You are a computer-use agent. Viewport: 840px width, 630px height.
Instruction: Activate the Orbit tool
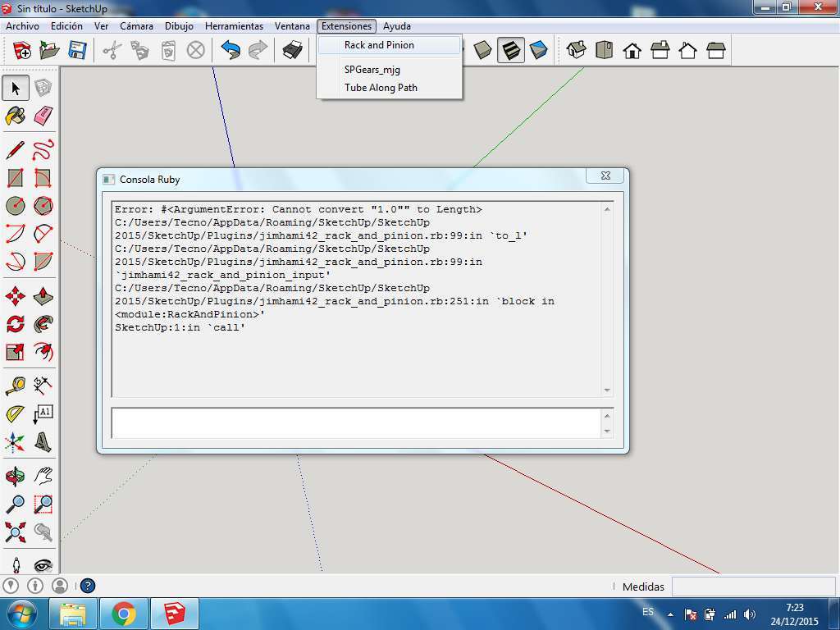coord(16,476)
